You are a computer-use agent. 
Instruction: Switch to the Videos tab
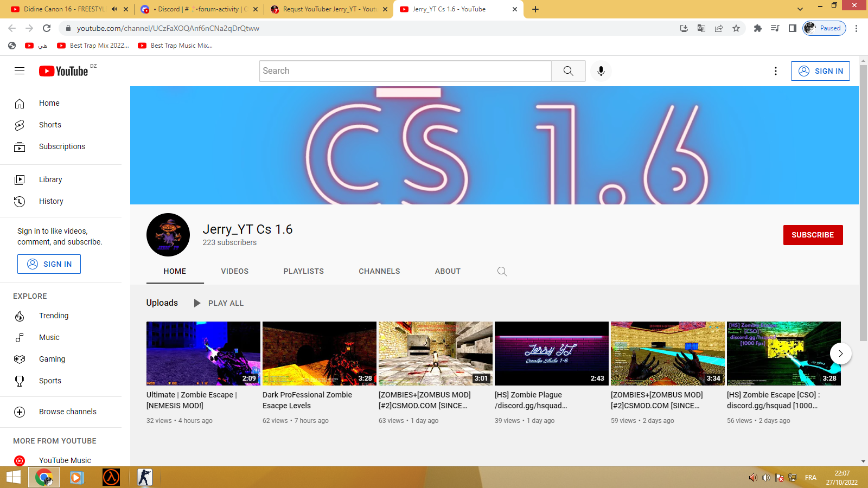click(x=234, y=272)
